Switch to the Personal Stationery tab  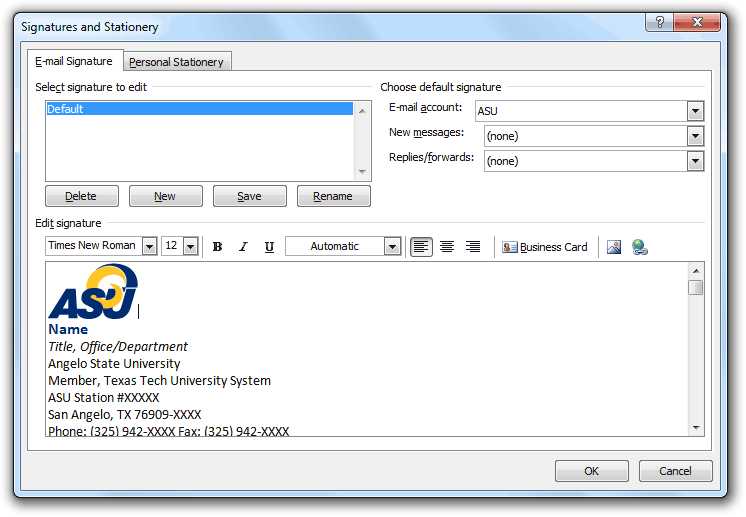click(177, 62)
